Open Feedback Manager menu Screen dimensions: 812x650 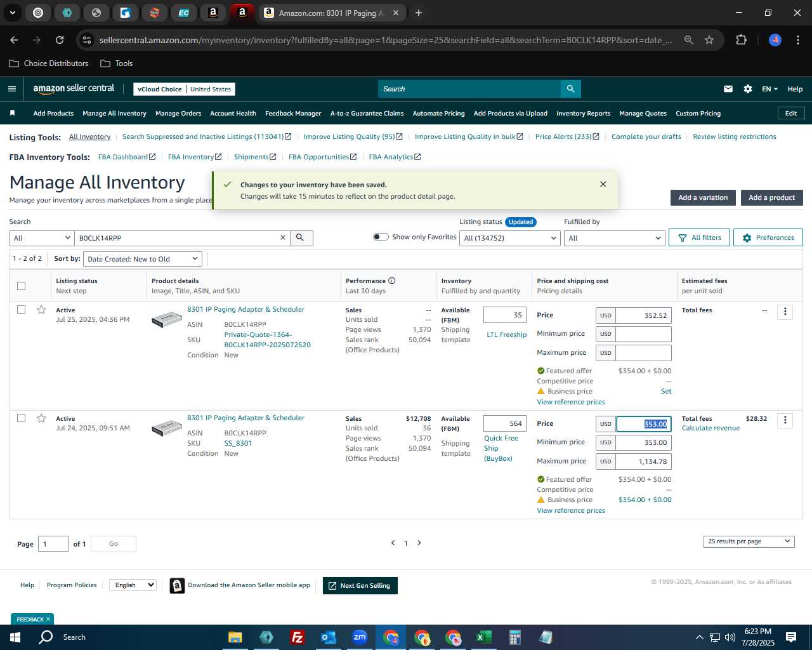(x=293, y=114)
